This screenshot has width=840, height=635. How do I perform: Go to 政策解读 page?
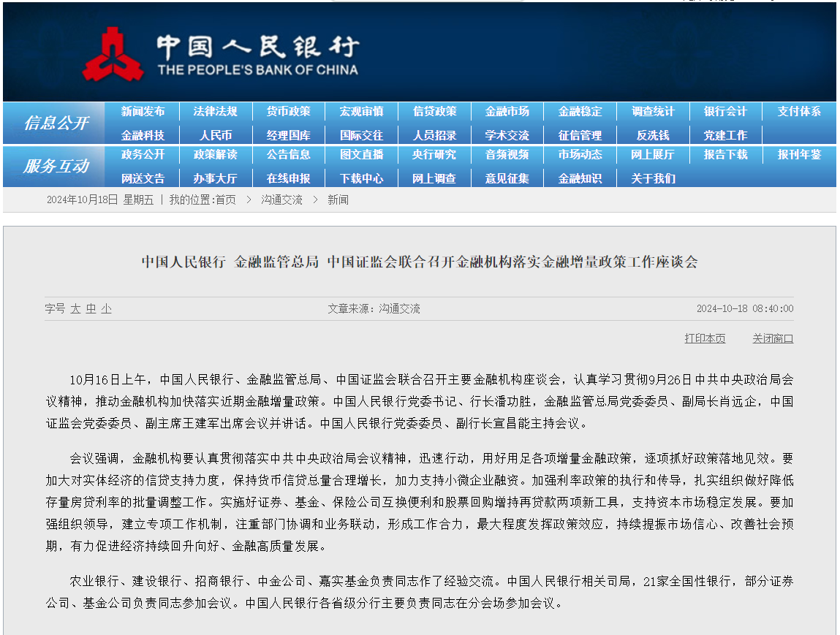click(216, 155)
